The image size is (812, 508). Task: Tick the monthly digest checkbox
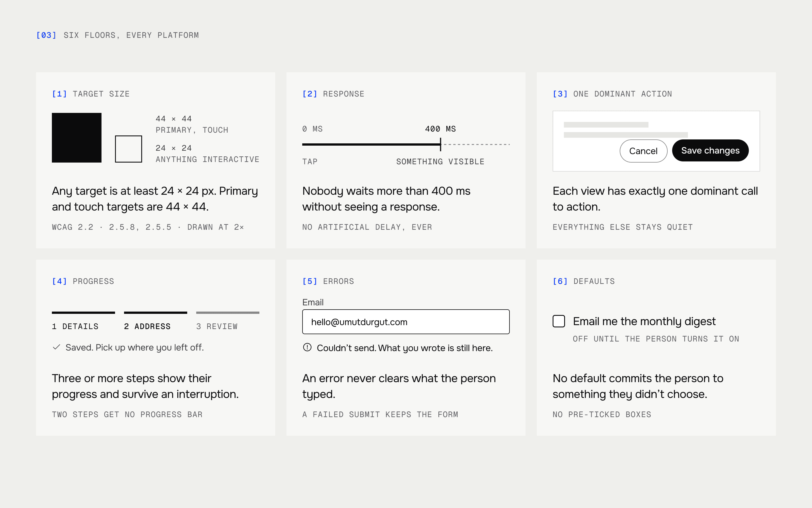pos(559,321)
